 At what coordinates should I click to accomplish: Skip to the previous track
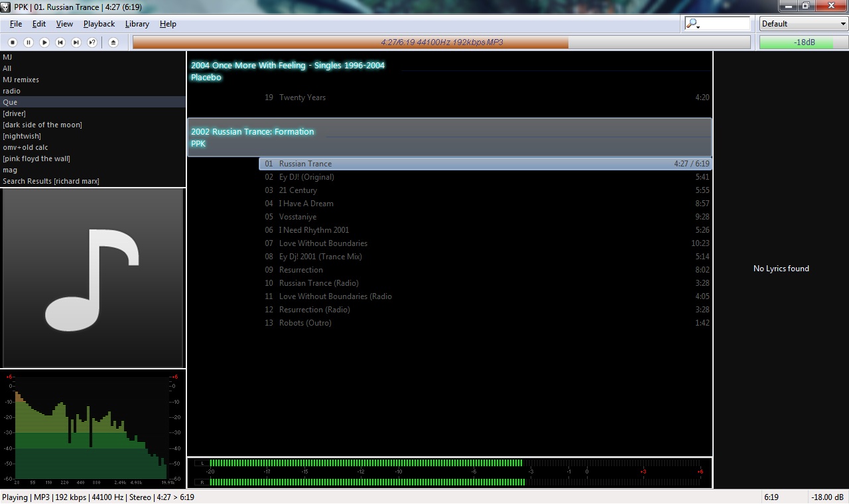[60, 42]
